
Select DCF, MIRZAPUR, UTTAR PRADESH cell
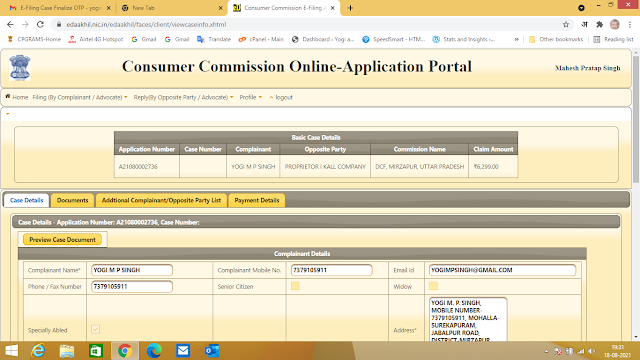[419, 167]
